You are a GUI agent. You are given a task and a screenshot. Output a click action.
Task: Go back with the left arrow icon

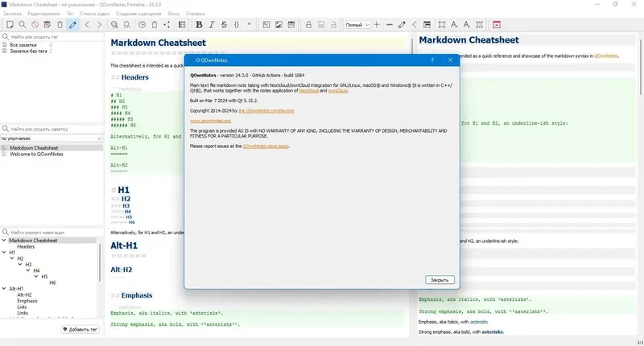pos(87,25)
